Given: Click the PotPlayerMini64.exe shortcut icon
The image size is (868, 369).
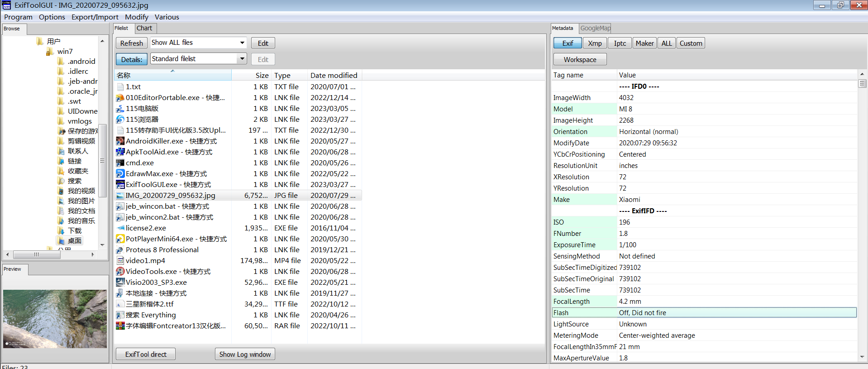Looking at the screenshot, I should (x=120, y=239).
